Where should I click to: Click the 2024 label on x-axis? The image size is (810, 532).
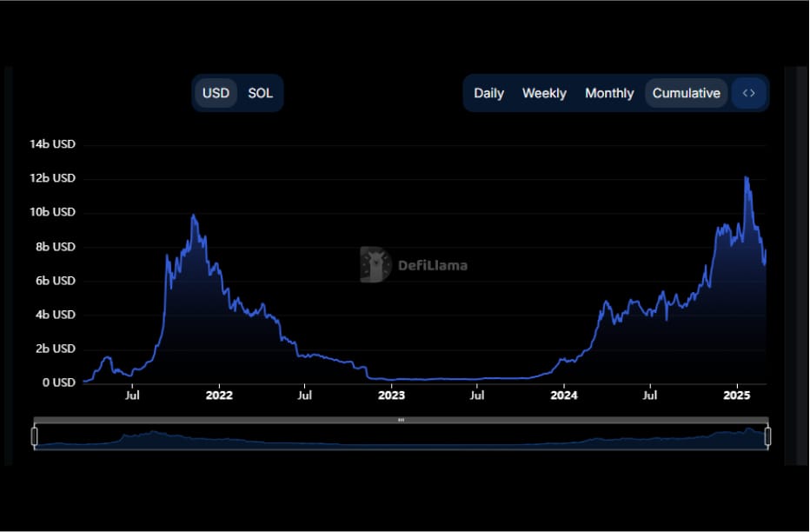coord(564,396)
